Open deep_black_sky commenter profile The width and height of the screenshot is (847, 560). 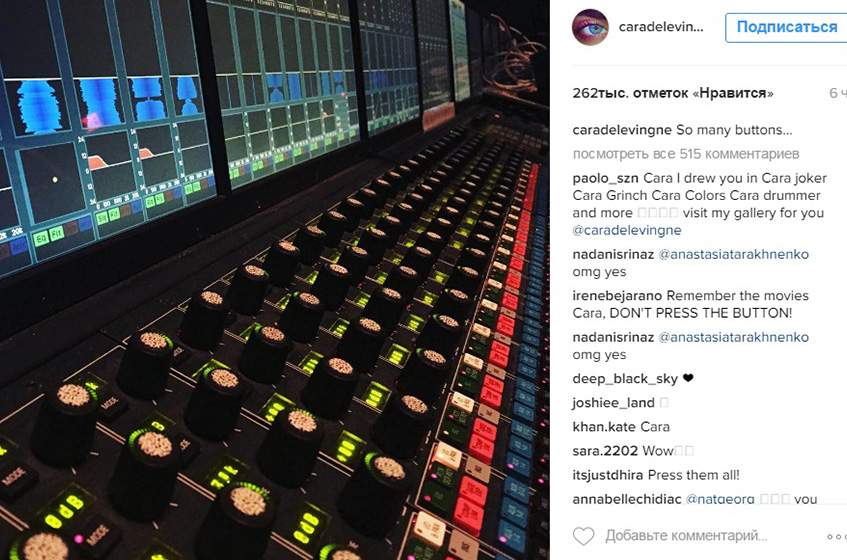click(x=625, y=379)
